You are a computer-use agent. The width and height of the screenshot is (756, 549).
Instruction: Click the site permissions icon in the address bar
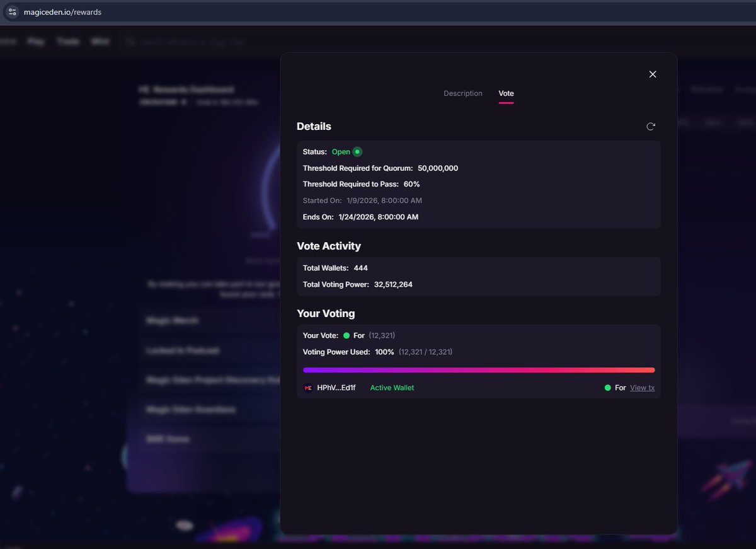tap(12, 11)
